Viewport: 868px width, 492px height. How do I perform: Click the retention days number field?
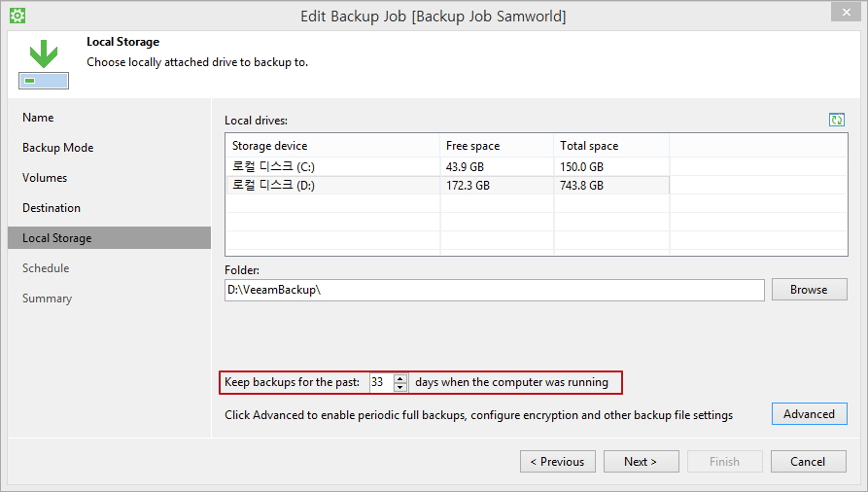[x=381, y=382]
